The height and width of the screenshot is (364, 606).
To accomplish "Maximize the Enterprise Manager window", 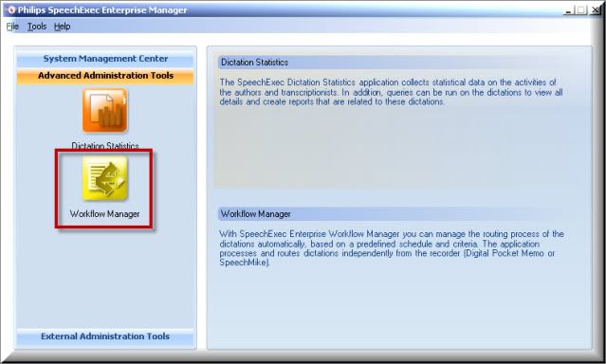I will [x=581, y=10].
